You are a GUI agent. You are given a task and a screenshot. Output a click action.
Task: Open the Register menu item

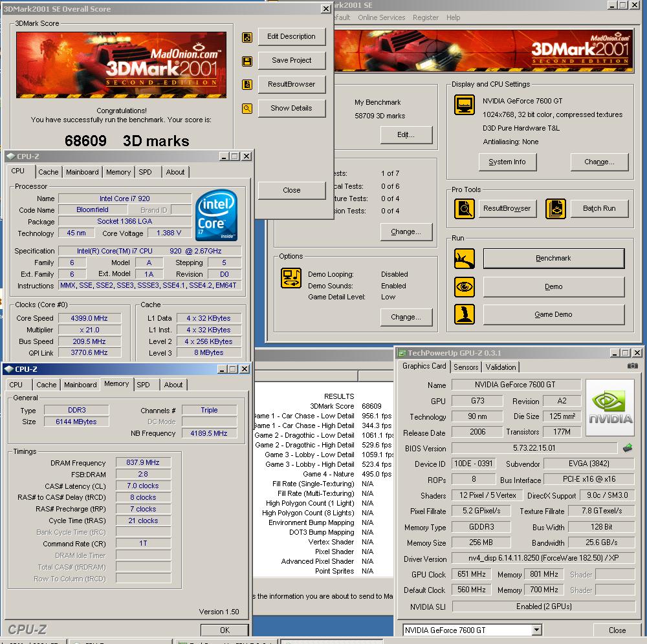426,17
